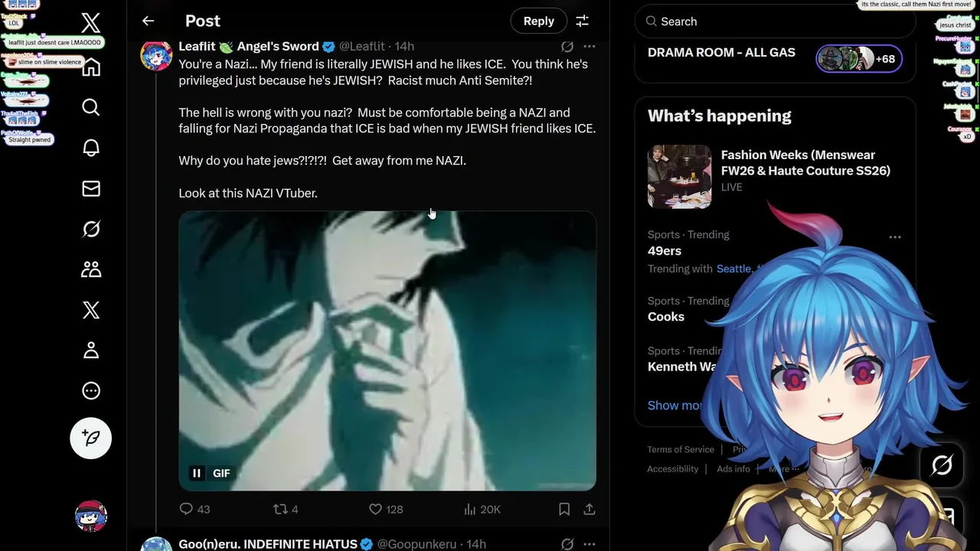The width and height of the screenshot is (980, 551).
Task: Open Terms of Service link
Action: [681, 449]
